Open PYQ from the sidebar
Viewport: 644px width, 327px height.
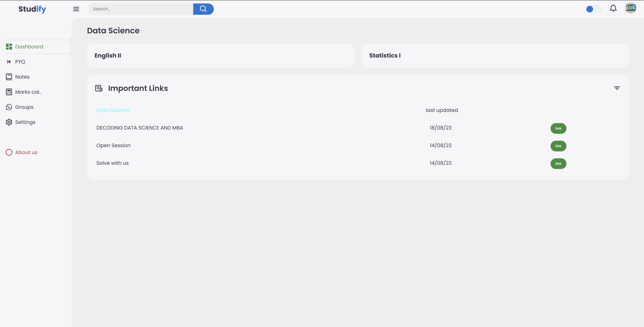[20, 62]
